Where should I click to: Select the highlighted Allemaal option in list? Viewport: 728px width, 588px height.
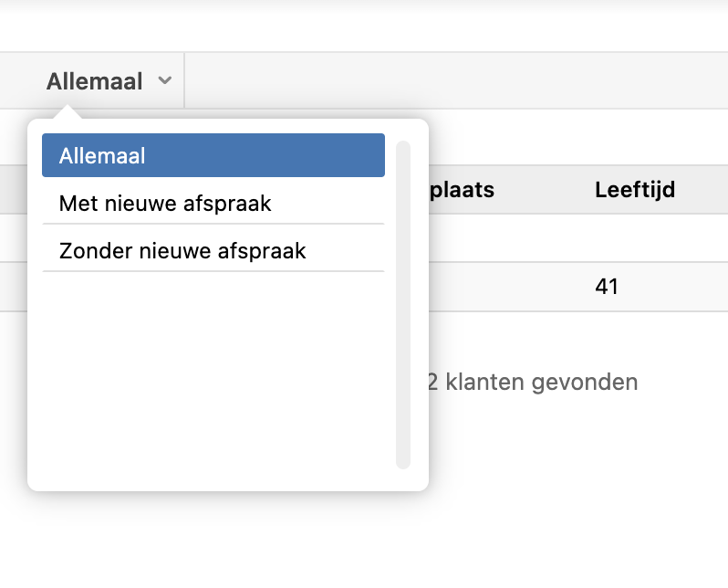(213, 155)
